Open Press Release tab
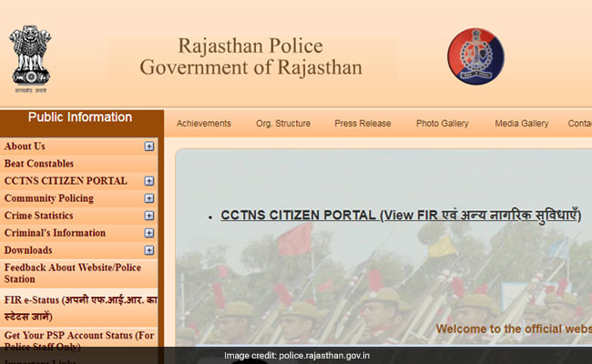 [x=362, y=124]
